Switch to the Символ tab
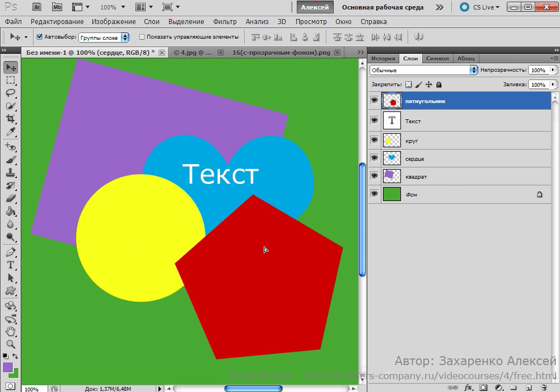This screenshot has width=560, height=392. [x=437, y=59]
